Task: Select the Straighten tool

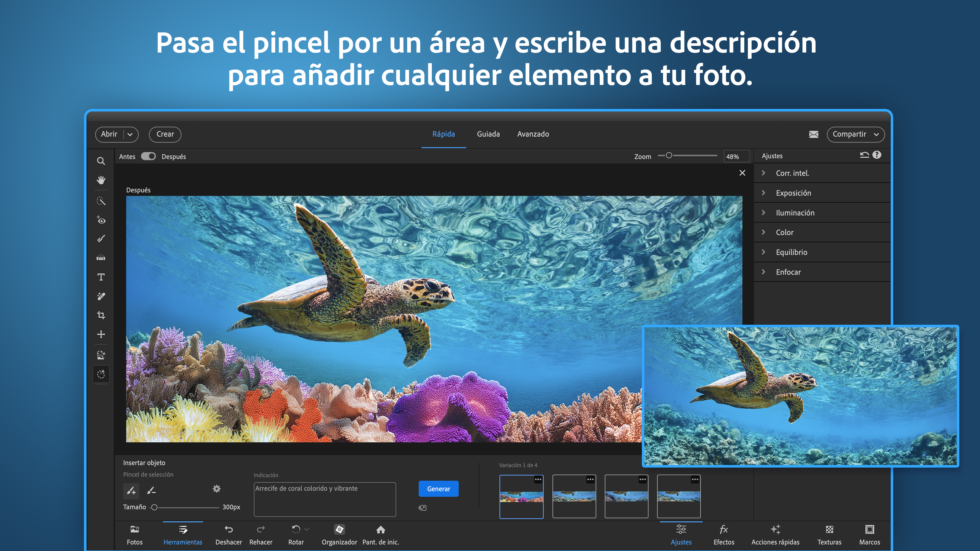Action: click(x=101, y=258)
